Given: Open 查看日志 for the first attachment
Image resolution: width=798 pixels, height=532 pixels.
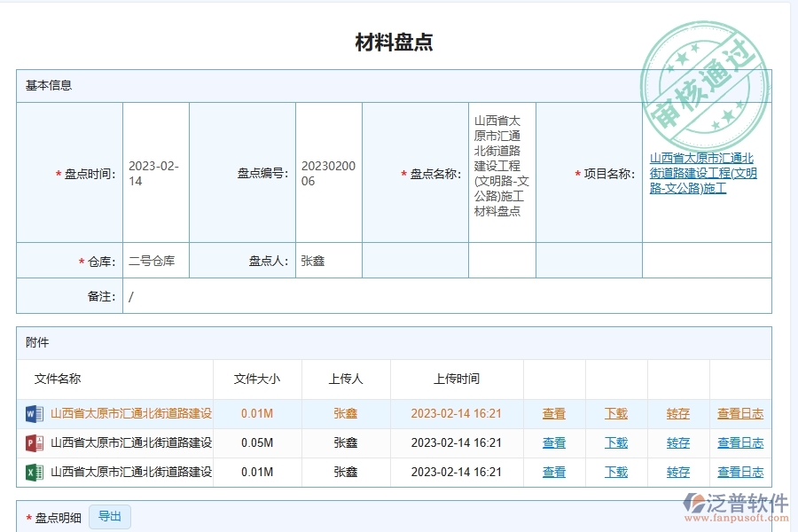Looking at the screenshot, I should pos(740,414).
